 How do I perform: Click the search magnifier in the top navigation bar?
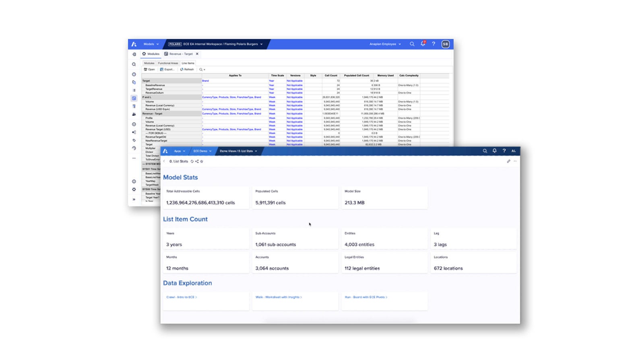412,44
